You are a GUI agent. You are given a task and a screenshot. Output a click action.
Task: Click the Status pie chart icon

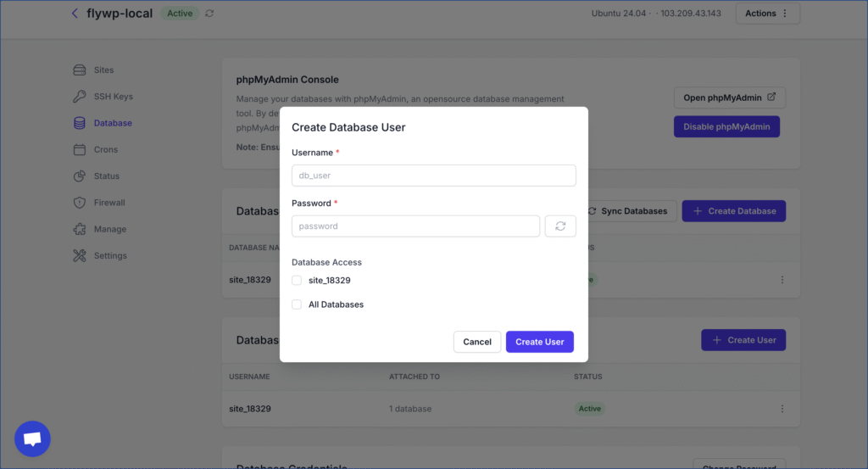click(x=80, y=176)
